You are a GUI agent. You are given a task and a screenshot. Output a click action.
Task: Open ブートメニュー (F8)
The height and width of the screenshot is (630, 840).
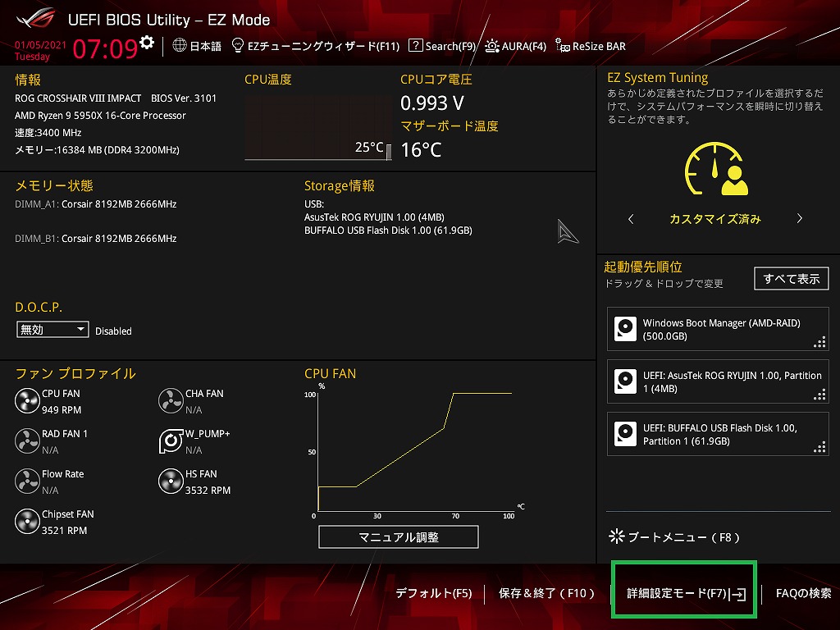point(674,536)
